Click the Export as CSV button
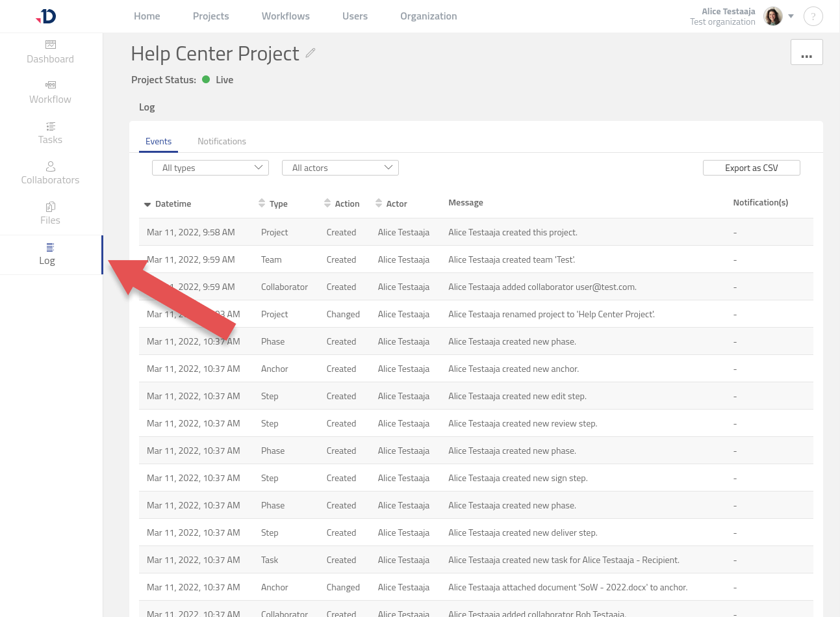840x617 pixels. [x=751, y=168]
